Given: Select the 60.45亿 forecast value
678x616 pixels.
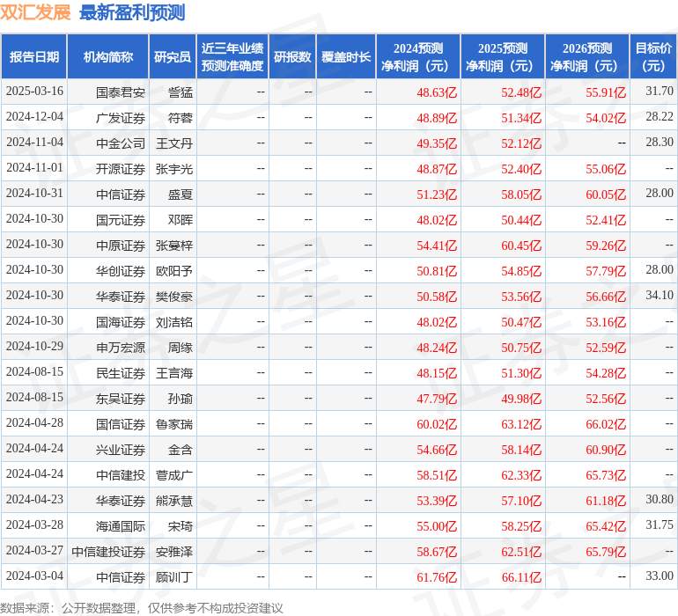Looking at the screenshot, I should (x=521, y=246).
